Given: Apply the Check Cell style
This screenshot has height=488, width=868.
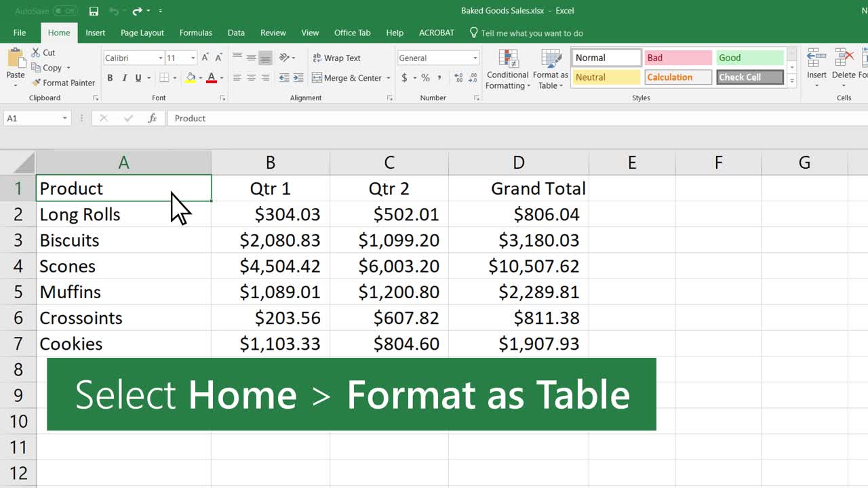Looking at the screenshot, I should point(750,77).
